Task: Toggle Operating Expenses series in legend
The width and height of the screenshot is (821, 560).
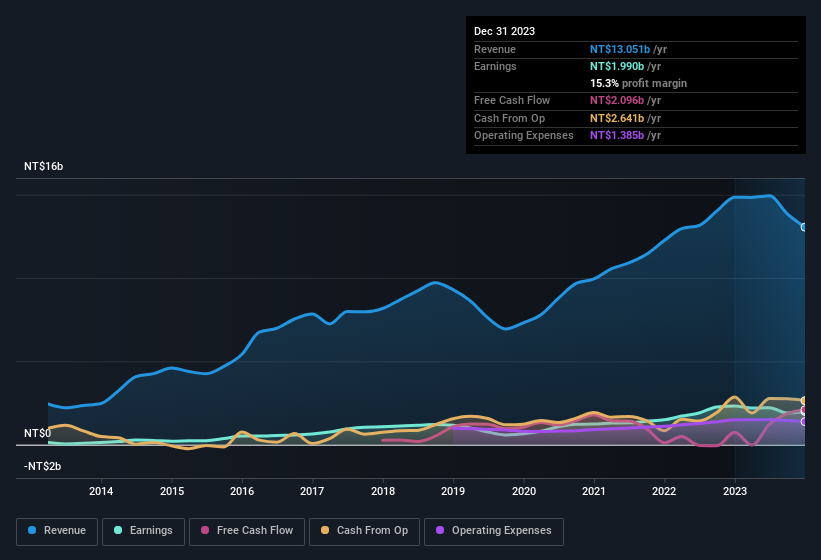Action: pos(494,531)
